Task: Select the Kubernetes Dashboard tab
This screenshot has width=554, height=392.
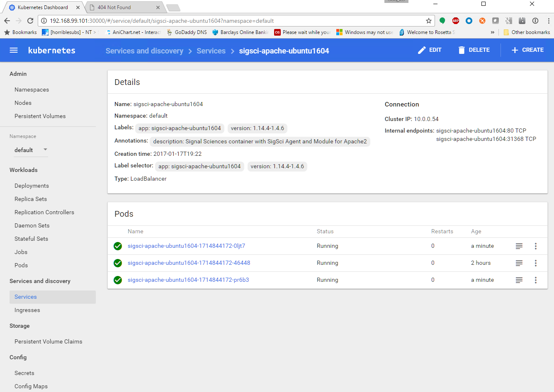Action: point(43,7)
